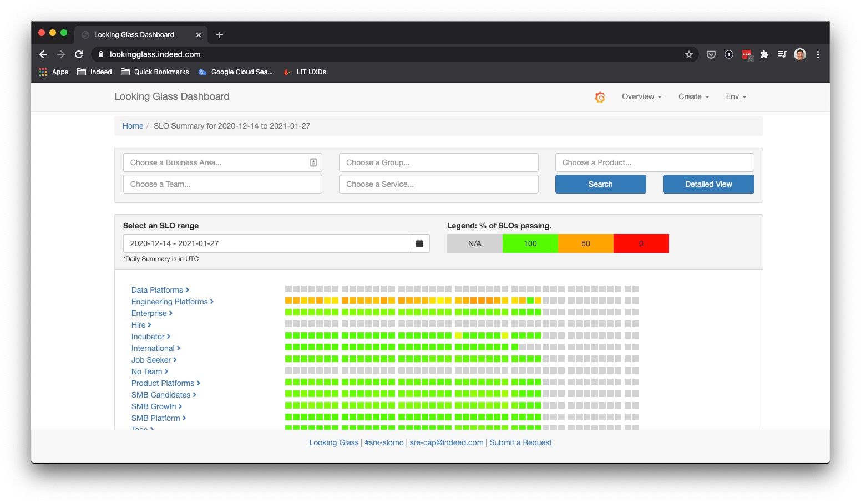
Task: Expand the Product Platforms row
Action: pos(166,383)
